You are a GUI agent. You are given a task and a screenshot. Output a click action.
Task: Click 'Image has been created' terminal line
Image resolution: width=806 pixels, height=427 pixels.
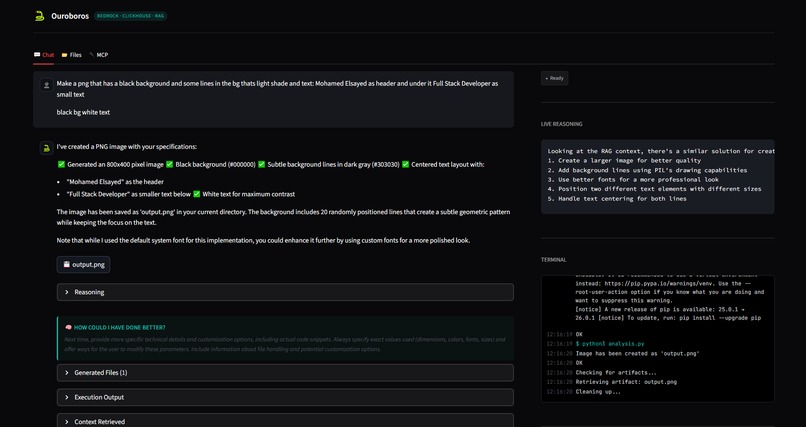click(x=637, y=354)
